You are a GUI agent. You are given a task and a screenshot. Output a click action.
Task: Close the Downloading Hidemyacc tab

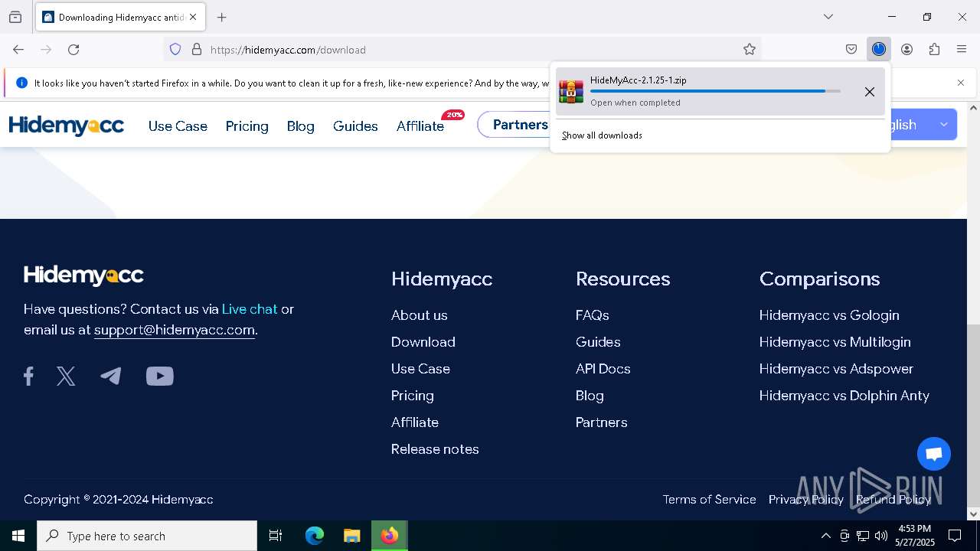click(193, 17)
